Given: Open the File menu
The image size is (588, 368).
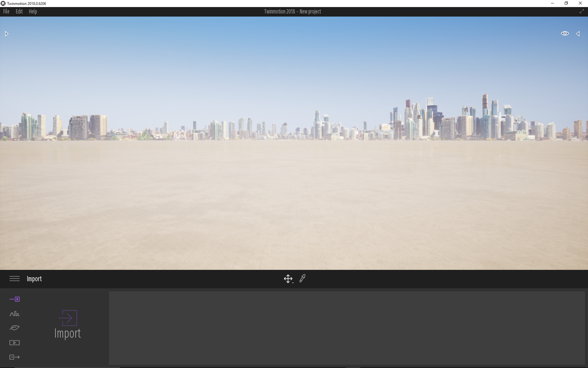Looking at the screenshot, I should coord(6,12).
